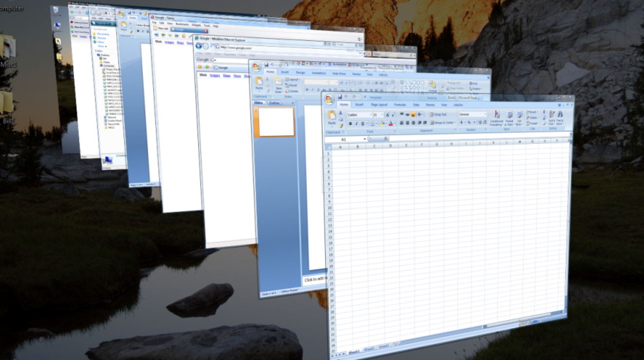
Task: Select the slide 1 thumbnail in PowerPoint
Action: click(276, 122)
